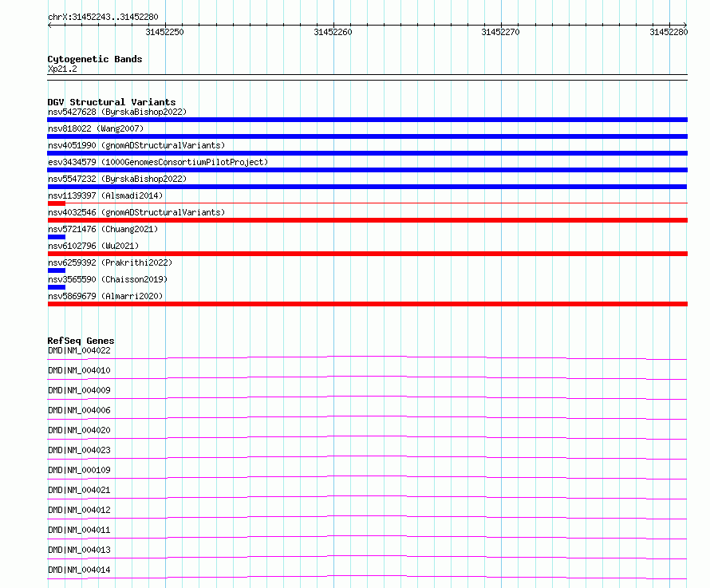Select the Xp21.2 band label
Viewport: 710px width, 588px height.
click(x=62, y=69)
